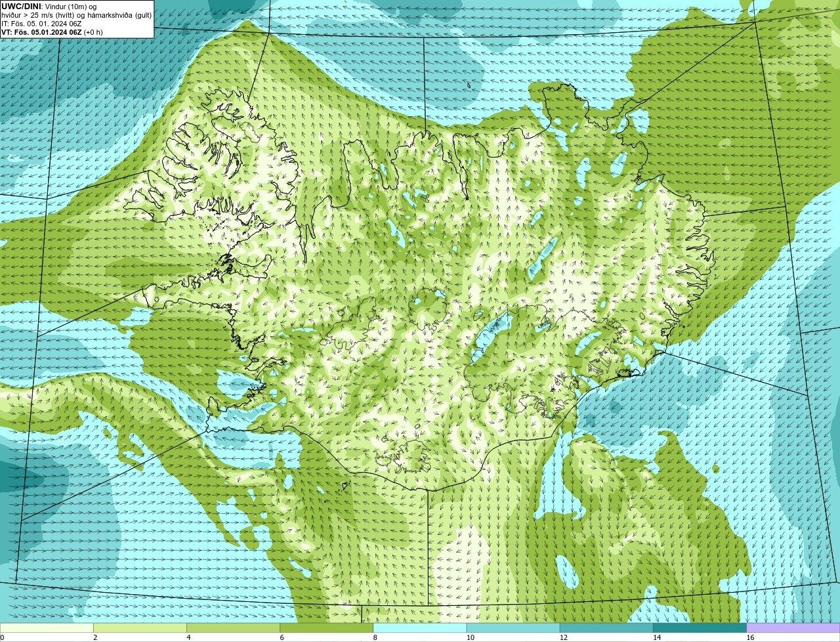Click the '2' label on the color scale
Image resolution: width=840 pixels, height=642 pixels.
pyautogui.click(x=95, y=637)
